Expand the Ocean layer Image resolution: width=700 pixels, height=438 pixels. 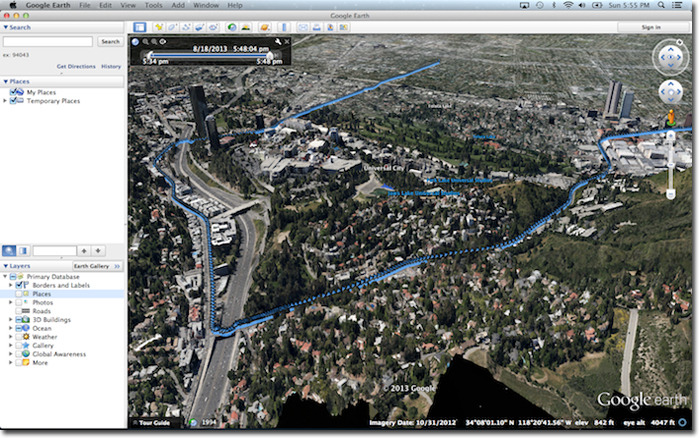(11, 328)
